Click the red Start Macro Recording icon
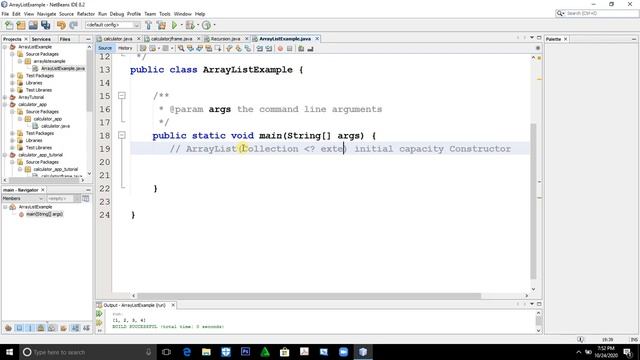Viewport: 640px width, 360px height. click(280, 49)
